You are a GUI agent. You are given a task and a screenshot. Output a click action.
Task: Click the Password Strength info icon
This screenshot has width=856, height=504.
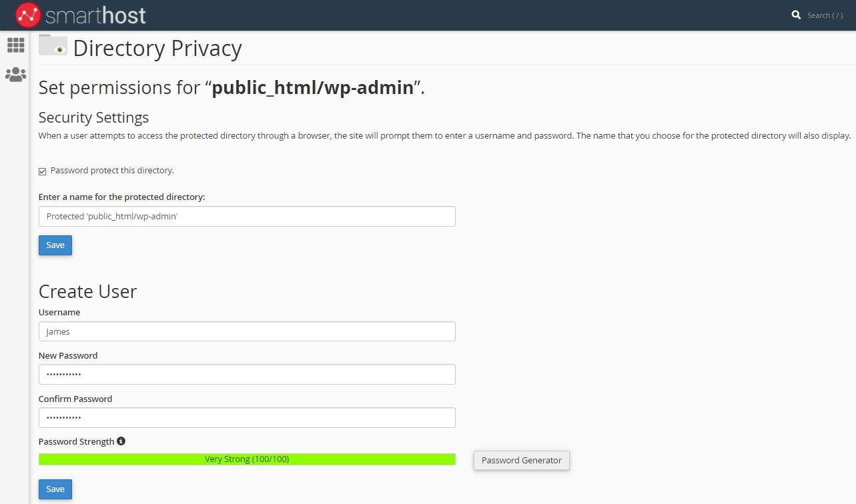click(121, 441)
